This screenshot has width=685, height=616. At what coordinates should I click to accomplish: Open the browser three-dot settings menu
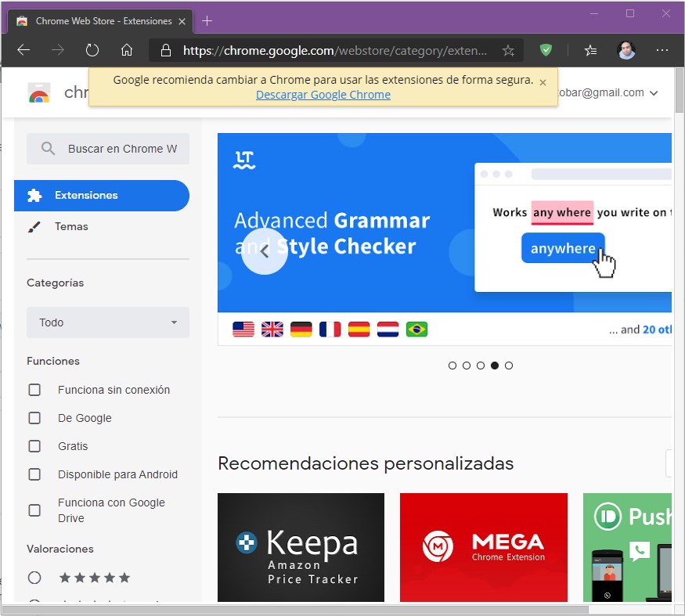click(x=662, y=50)
